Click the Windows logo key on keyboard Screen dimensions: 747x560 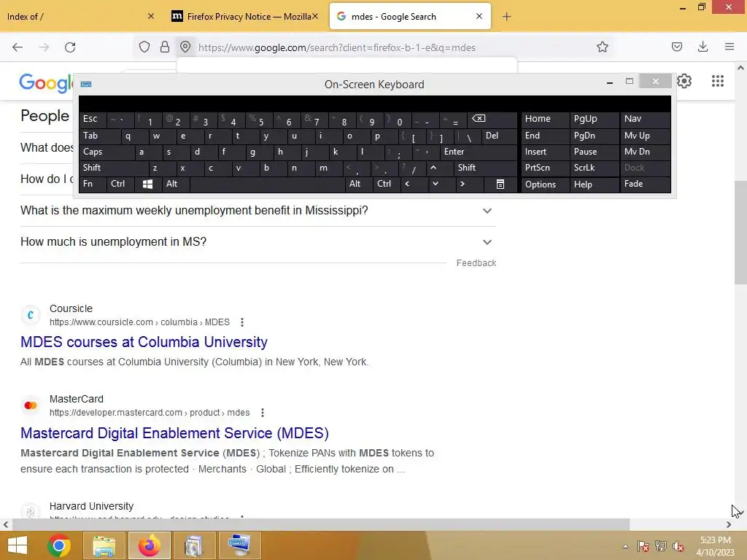(147, 184)
